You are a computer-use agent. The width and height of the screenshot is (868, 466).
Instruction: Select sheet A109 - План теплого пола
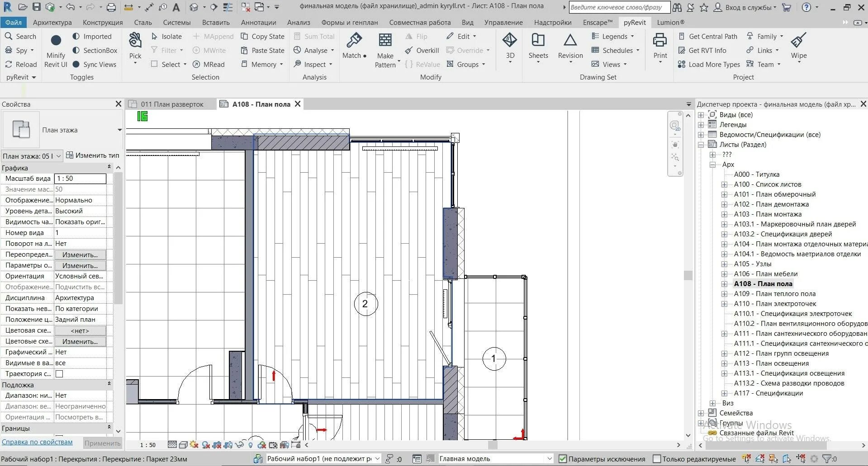pyautogui.click(x=775, y=294)
